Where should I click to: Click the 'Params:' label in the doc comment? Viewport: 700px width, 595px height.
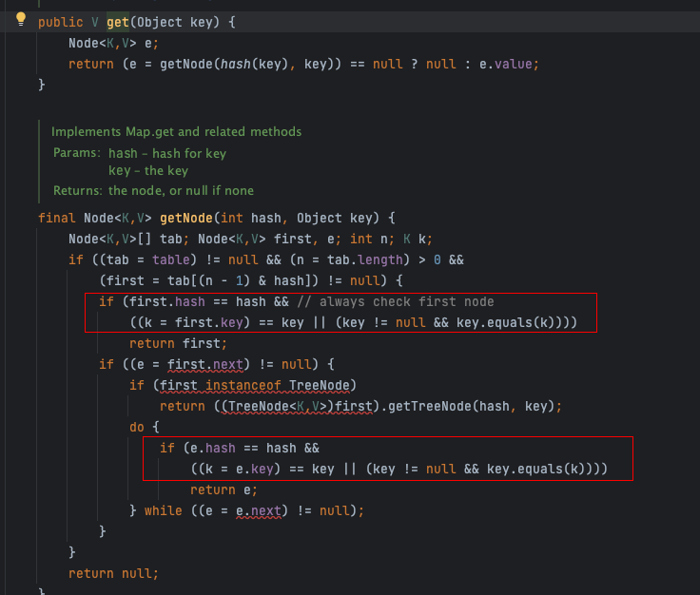(77, 153)
